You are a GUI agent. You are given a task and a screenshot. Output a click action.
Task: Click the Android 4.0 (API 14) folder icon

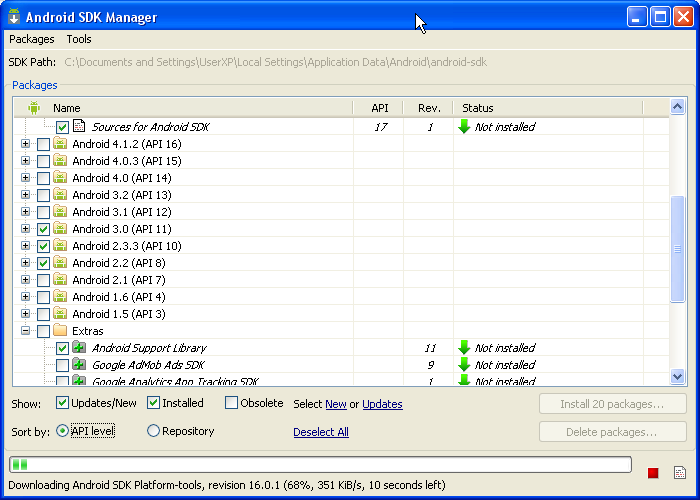pos(60,177)
